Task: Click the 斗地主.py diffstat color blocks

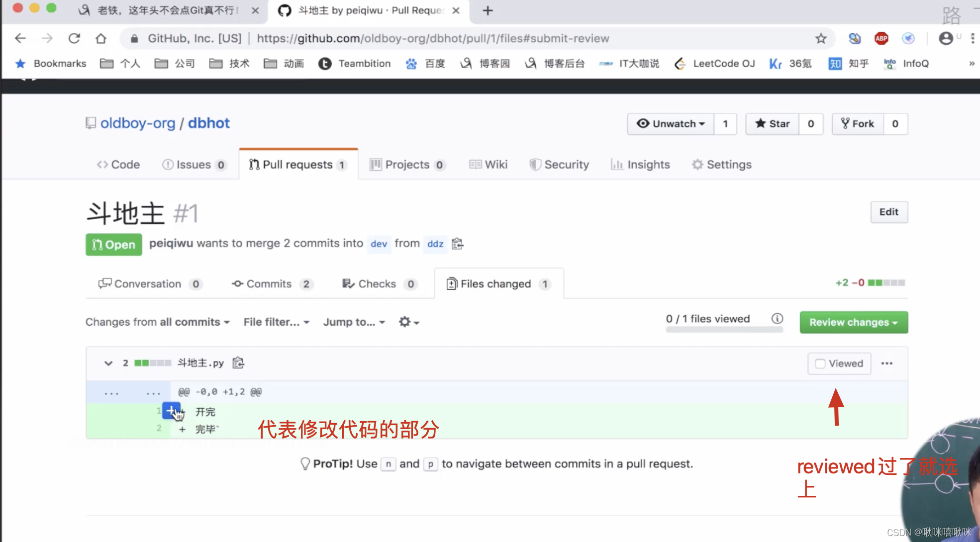Action: click(x=153, y=363)
